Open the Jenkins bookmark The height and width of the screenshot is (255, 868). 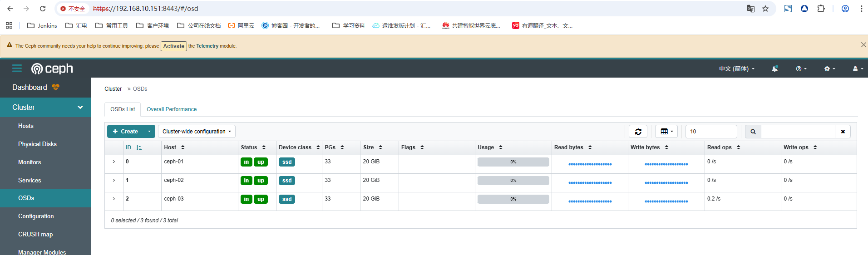point(42,25)
